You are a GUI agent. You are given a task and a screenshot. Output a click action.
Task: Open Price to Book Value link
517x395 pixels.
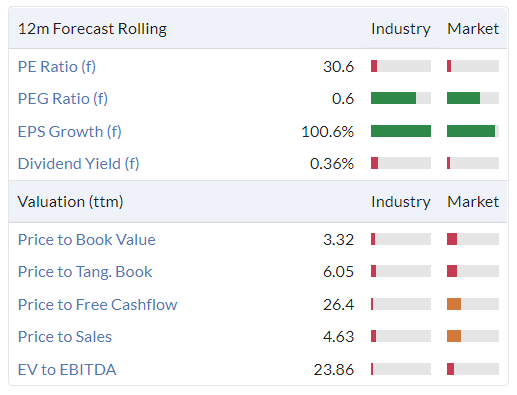coord(87,240)
